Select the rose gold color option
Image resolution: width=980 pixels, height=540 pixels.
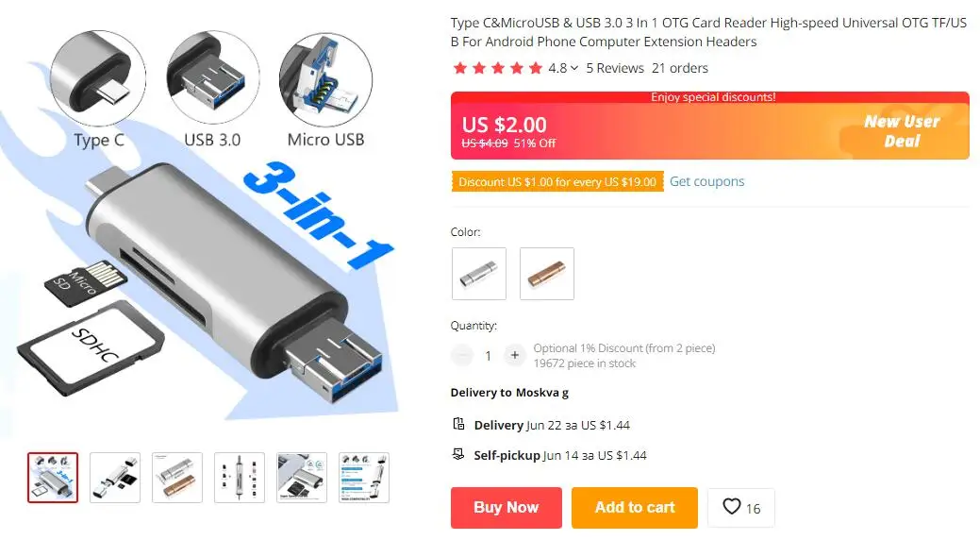547,274
